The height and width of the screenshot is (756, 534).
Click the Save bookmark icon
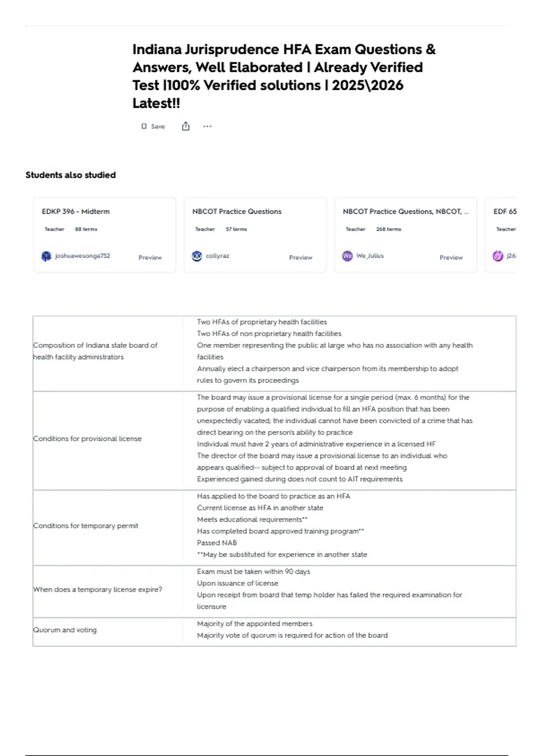tap(144, 126)
